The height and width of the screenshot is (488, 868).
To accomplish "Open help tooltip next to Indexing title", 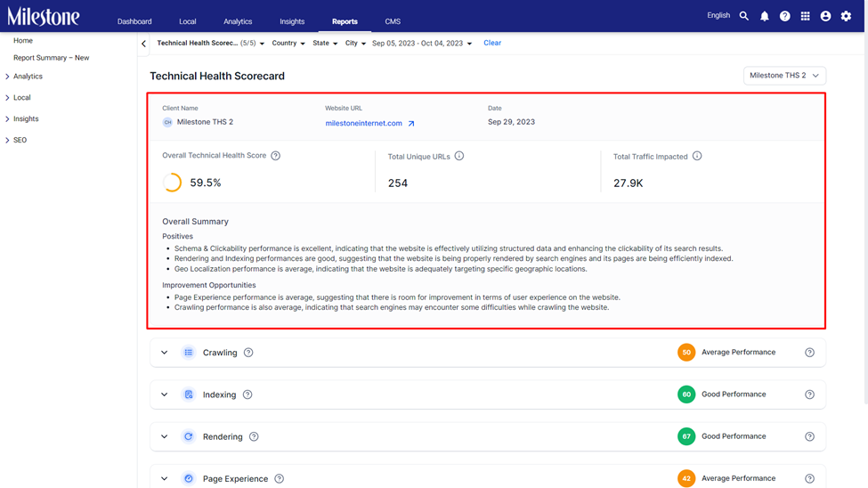I will tap(247, 394).
